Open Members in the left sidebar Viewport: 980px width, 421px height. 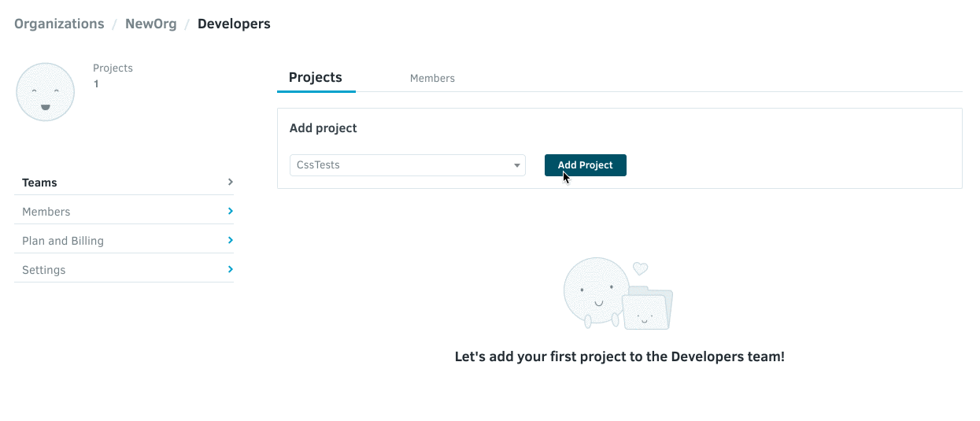46,212
